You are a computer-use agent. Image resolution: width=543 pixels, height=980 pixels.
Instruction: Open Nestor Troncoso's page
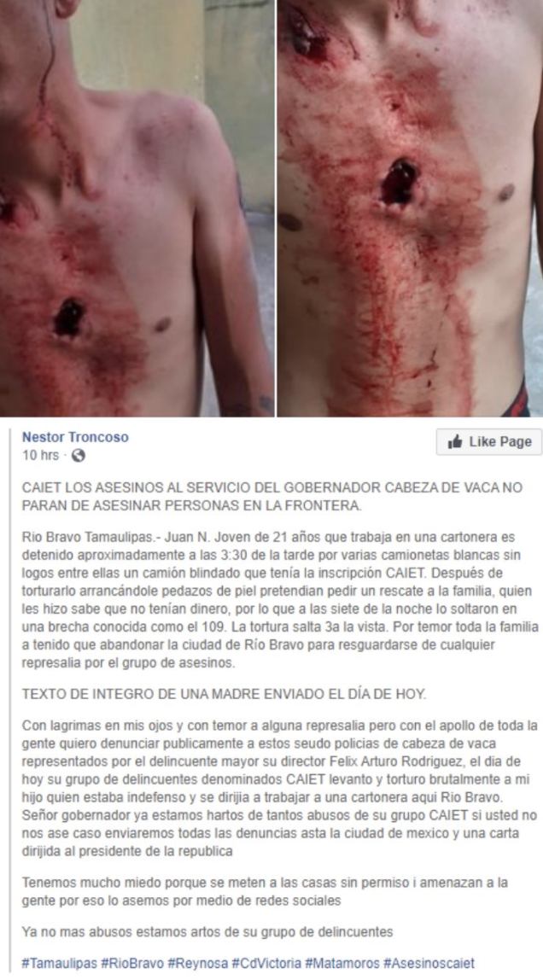point(76,437)
